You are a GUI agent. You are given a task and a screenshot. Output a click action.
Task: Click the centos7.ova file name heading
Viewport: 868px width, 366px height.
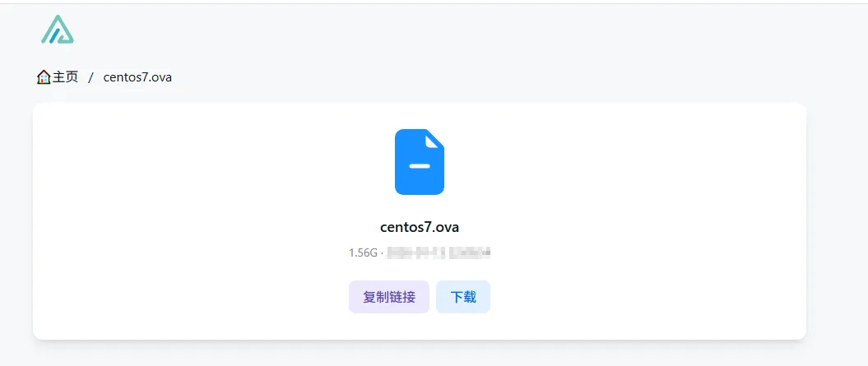[x=420, y=227]
